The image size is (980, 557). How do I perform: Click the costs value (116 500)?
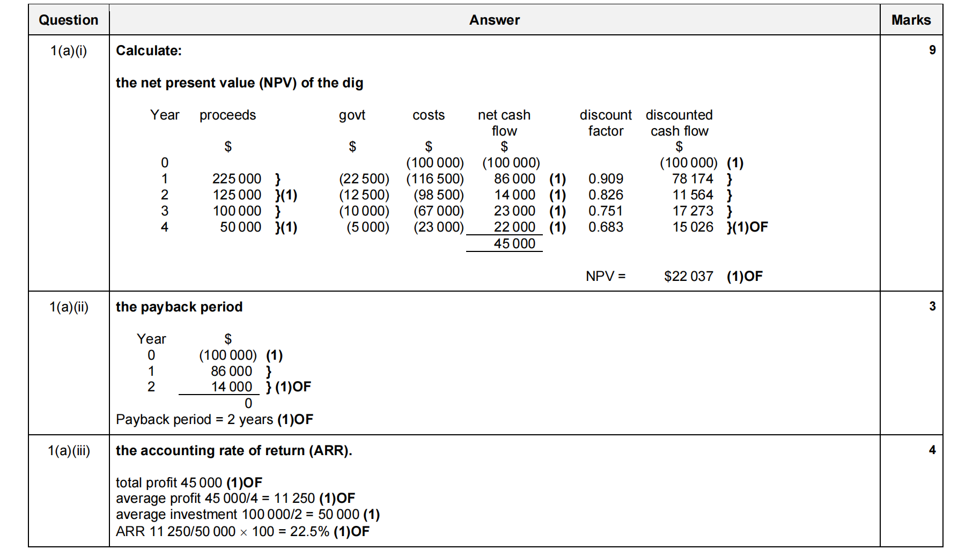coord(434,179)
